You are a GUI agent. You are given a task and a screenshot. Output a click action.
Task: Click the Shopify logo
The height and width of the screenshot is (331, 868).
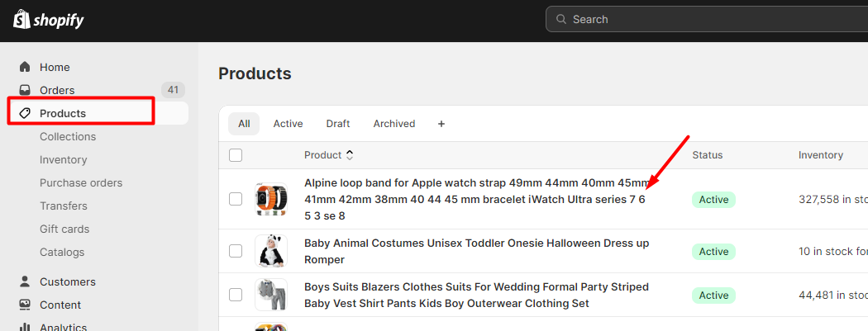(49, 20)
